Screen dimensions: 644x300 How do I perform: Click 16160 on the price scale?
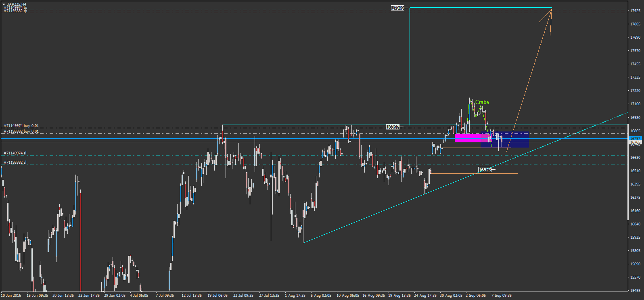[x=635, y=211]
